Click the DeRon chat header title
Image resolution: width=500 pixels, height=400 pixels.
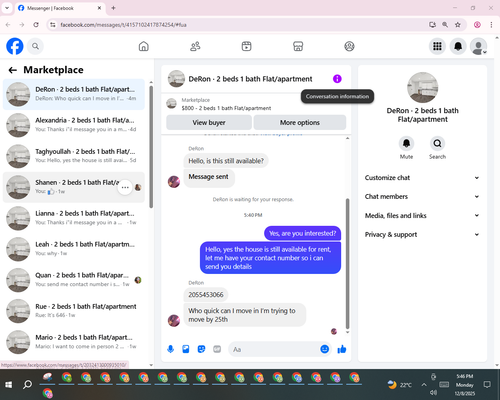pos(250,79)
